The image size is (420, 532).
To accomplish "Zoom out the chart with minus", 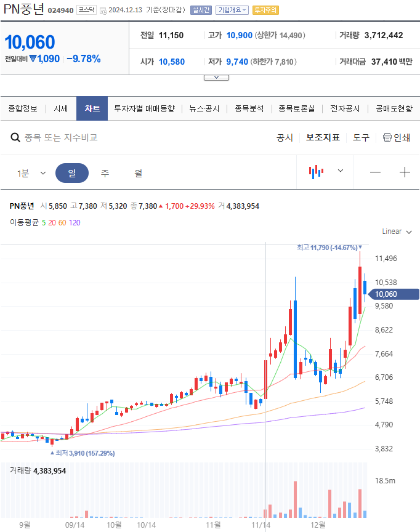I will click(x=375, y=172).
